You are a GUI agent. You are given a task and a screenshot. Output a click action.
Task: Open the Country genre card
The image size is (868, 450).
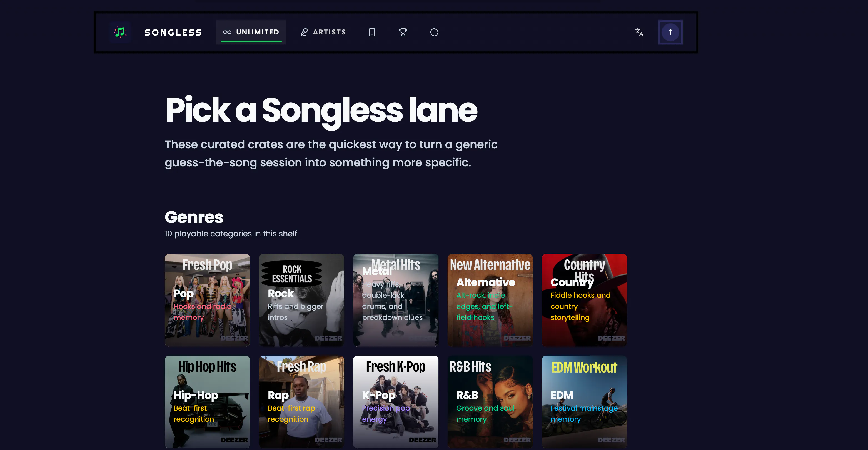[x=584, y=300]
